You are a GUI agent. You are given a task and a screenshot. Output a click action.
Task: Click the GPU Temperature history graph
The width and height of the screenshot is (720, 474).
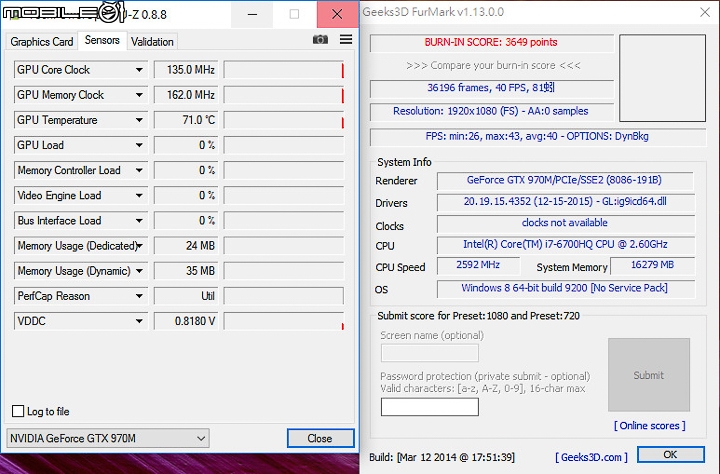[284, 120]
